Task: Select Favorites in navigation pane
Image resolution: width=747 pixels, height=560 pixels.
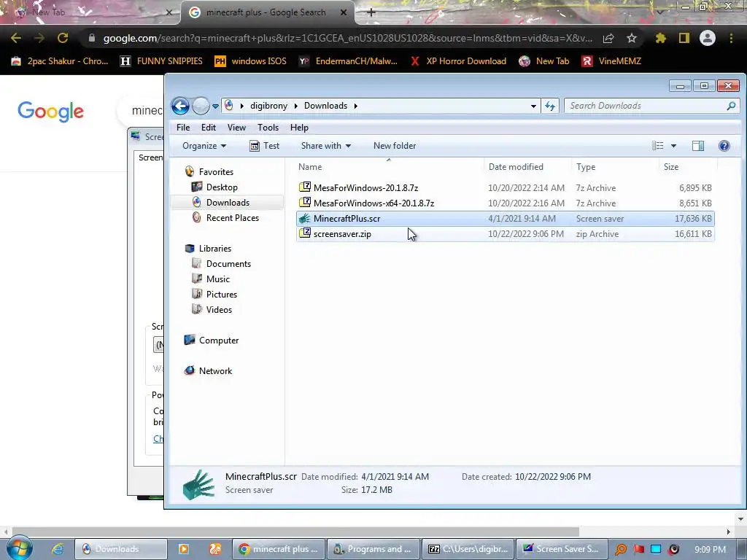Action: point(216,172)
